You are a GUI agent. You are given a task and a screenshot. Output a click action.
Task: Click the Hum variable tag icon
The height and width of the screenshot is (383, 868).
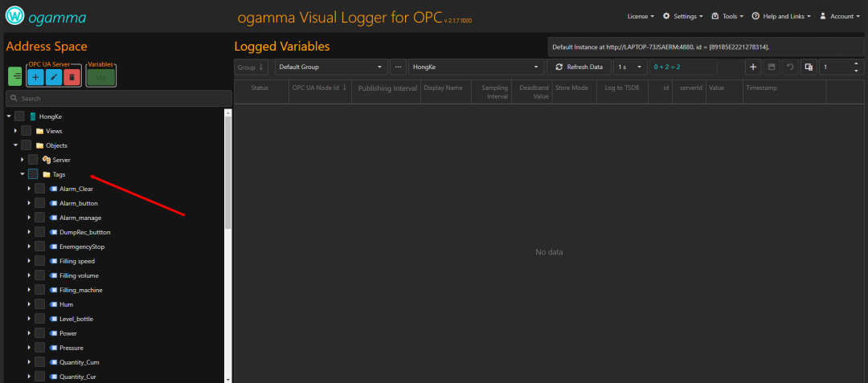53,304
